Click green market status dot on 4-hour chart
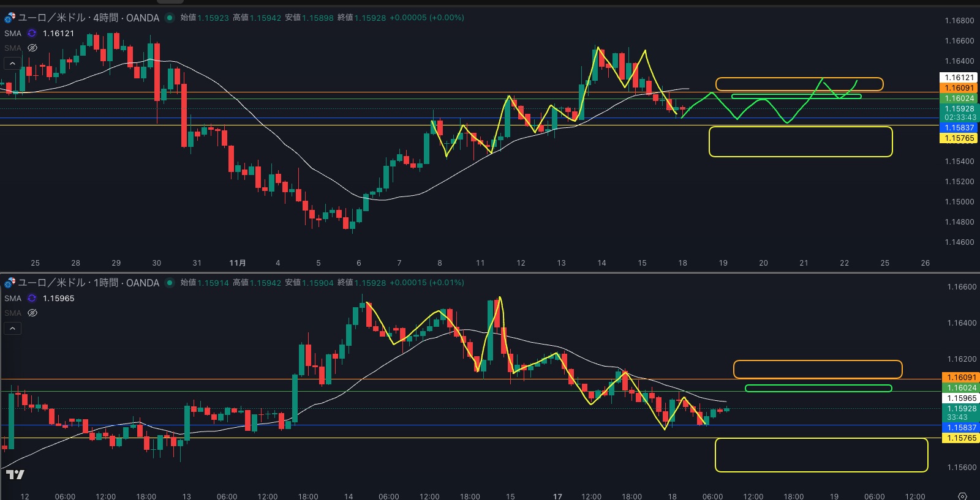The image size is (980, 500). coord(170,18)
